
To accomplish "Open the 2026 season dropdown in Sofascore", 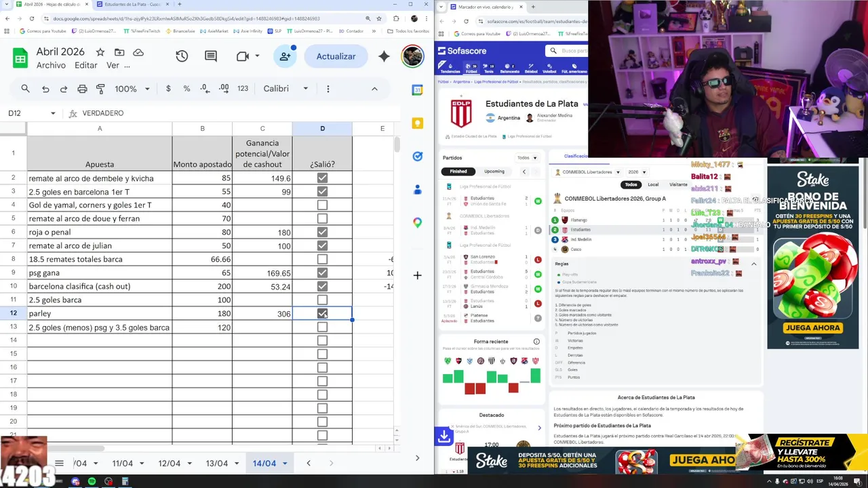I will pos(637,172).
